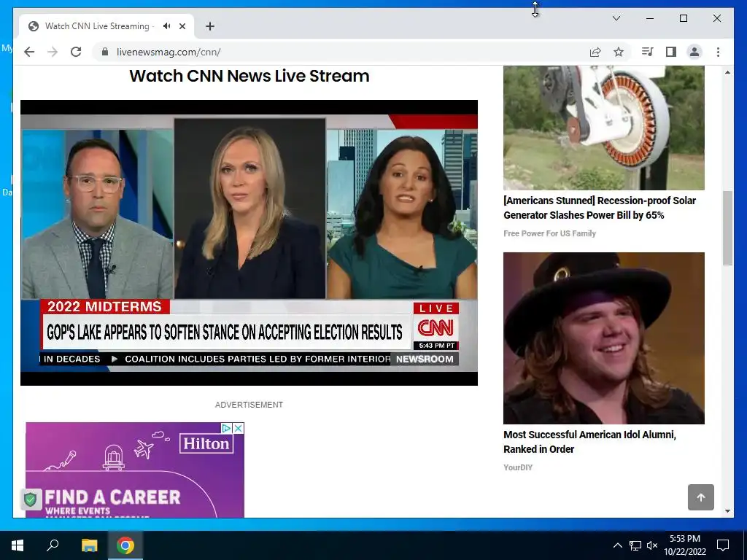Screen dimensions: 747x560
Task: Click the back-to-top arrow button
Action: pos(701,497)
